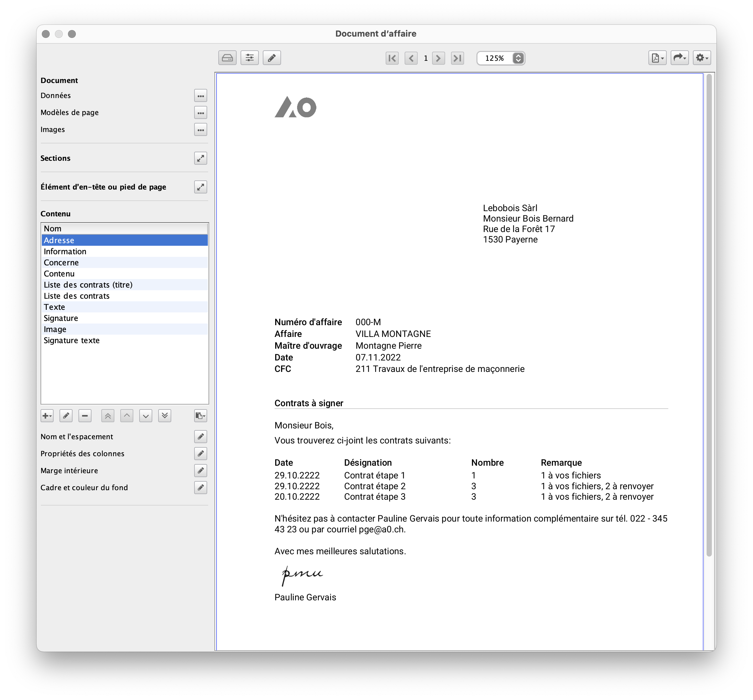
Task: Select the Contenu row in the list
Action: pos(125,274)
